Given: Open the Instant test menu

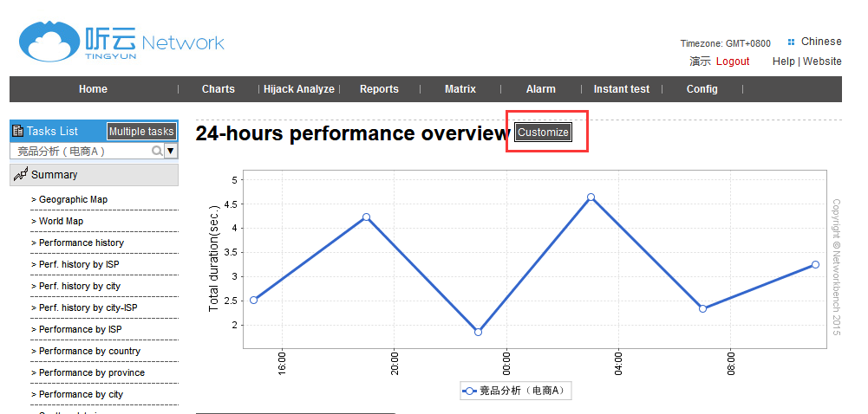Looking at the screenshot, I should click(621, 89).
